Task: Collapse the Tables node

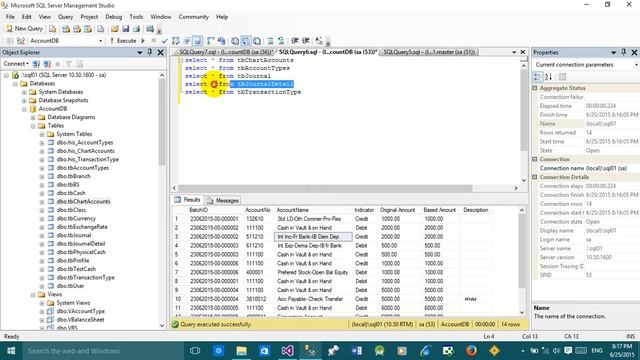Action: point(33,126)
